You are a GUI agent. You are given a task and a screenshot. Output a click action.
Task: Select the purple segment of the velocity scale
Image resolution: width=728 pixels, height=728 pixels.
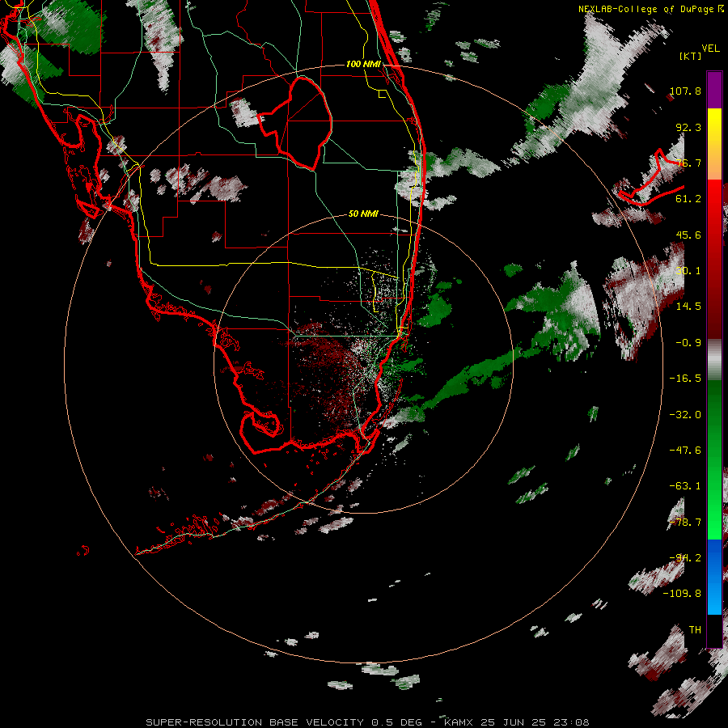[714, 91]
